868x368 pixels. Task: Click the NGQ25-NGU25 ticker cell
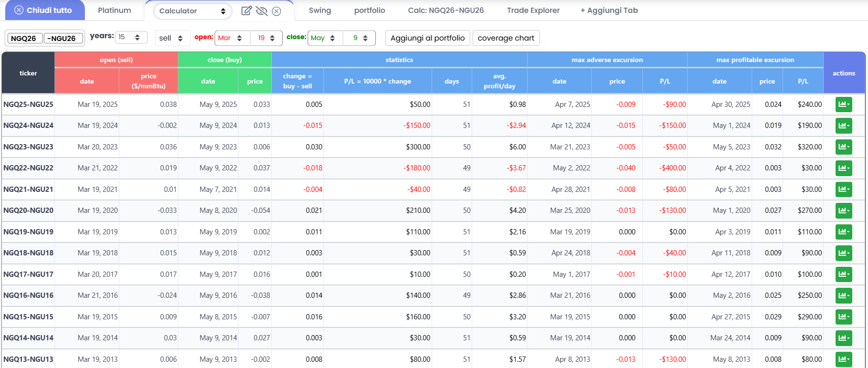click(x=28, y=105)
